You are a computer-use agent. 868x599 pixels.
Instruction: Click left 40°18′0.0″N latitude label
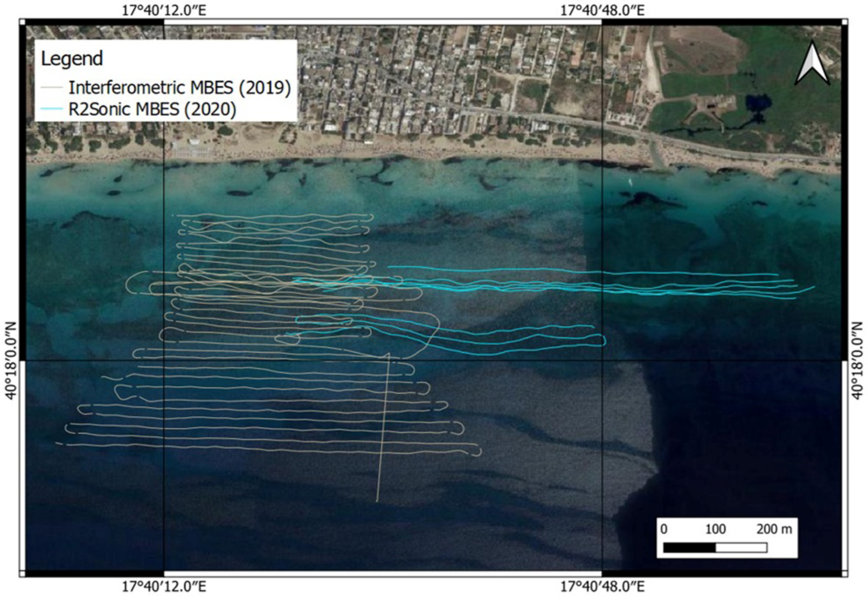pyautogui.click(x=10, y=360)
